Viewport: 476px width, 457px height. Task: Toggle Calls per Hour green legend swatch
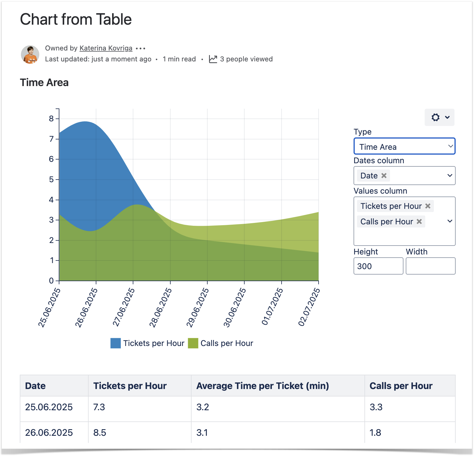(193, 343)
